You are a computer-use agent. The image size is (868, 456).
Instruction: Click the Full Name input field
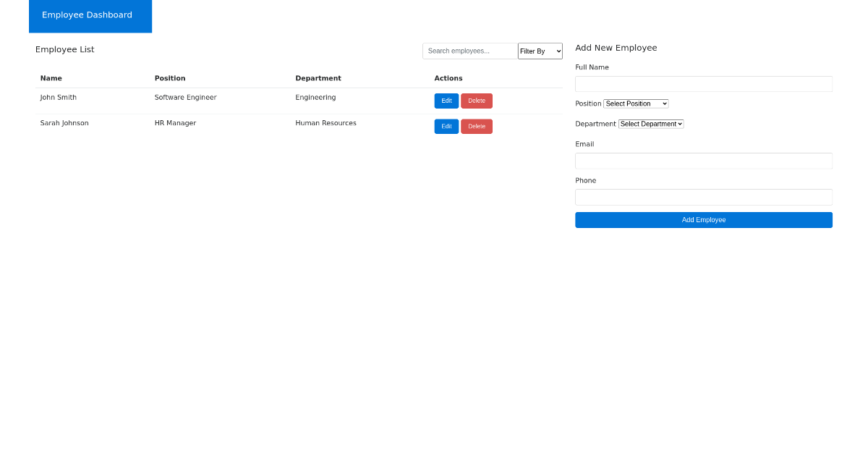pos(703,83)
